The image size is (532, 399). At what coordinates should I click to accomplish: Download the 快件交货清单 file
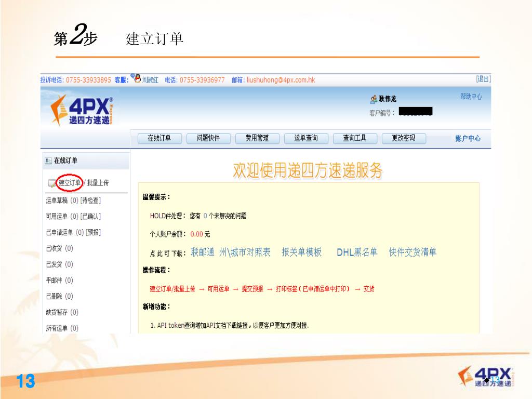(413, 252)
